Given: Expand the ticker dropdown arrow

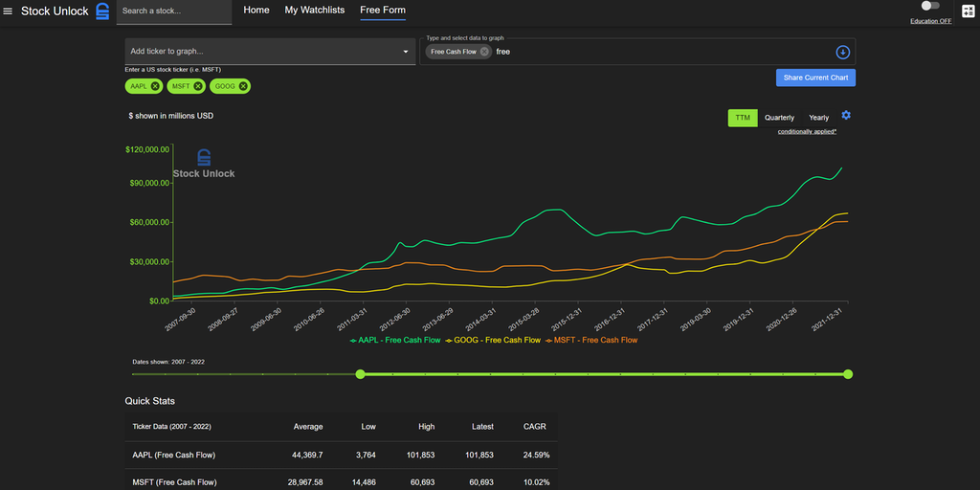Looking at the screenshot, I should click(x=406, y=52).
